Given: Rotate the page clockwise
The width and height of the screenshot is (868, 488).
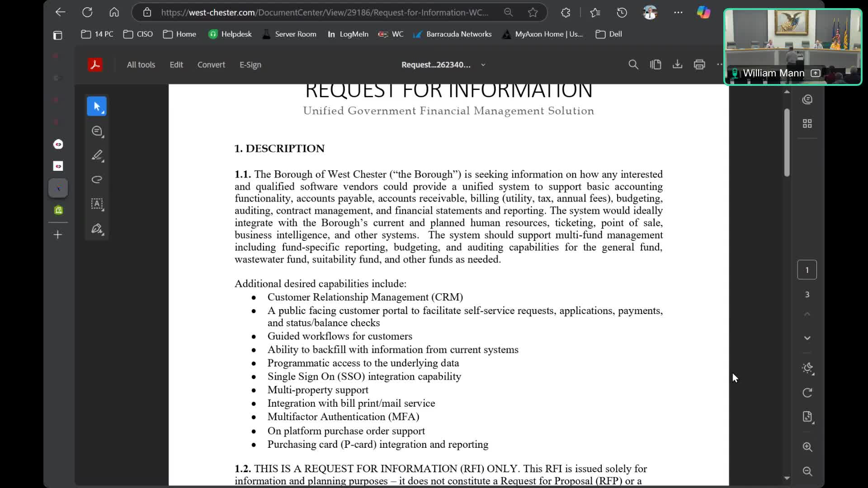Looking at the screenshot, I should (x=807, y=393).
